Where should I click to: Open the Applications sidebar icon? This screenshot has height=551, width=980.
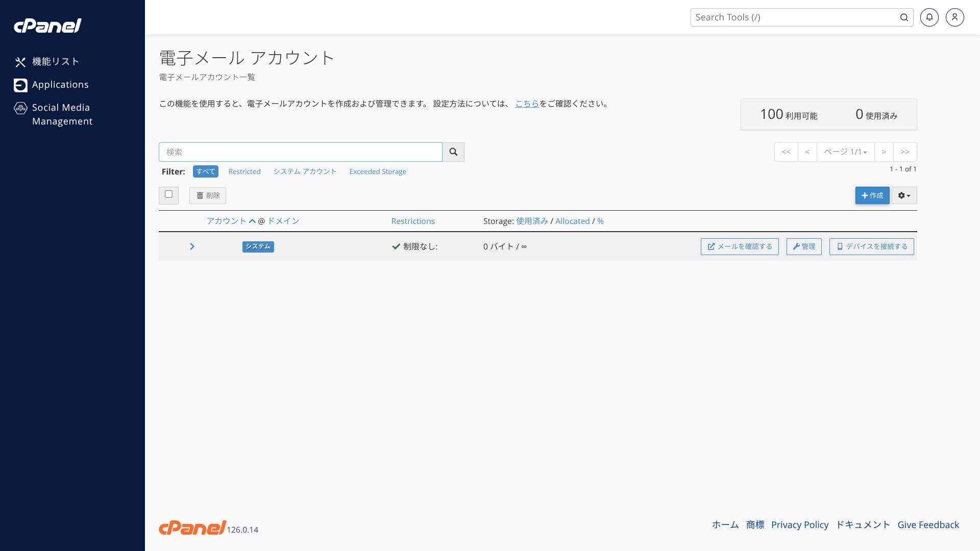click(x=20, y=85)
